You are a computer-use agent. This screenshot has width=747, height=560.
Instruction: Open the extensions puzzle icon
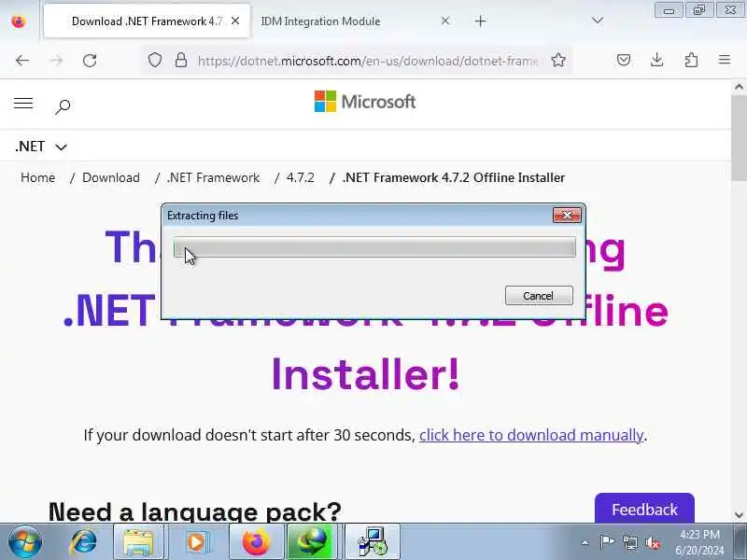[691, 61]
